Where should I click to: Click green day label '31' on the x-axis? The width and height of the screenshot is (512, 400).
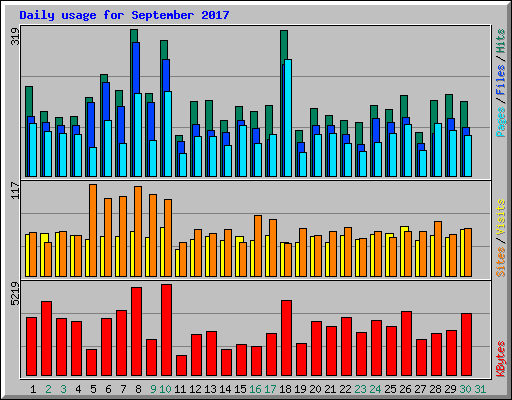pos(480,389)
